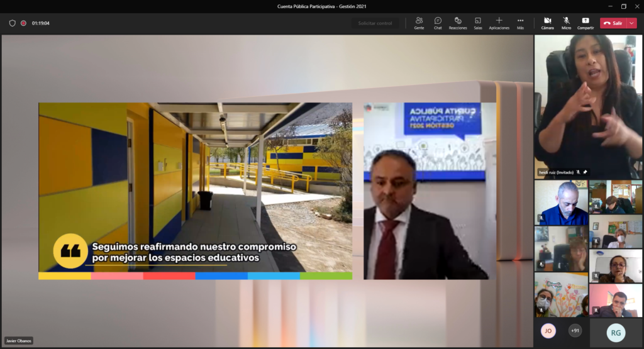This screenshot has width=644, height=349.
Task: Toggle the Cámara on
Action: pyautogui.click(x=547, y=22)
